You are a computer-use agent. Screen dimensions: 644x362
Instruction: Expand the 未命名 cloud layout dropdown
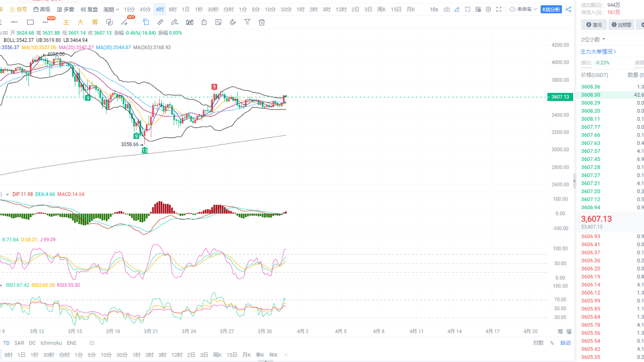(523, 9)
